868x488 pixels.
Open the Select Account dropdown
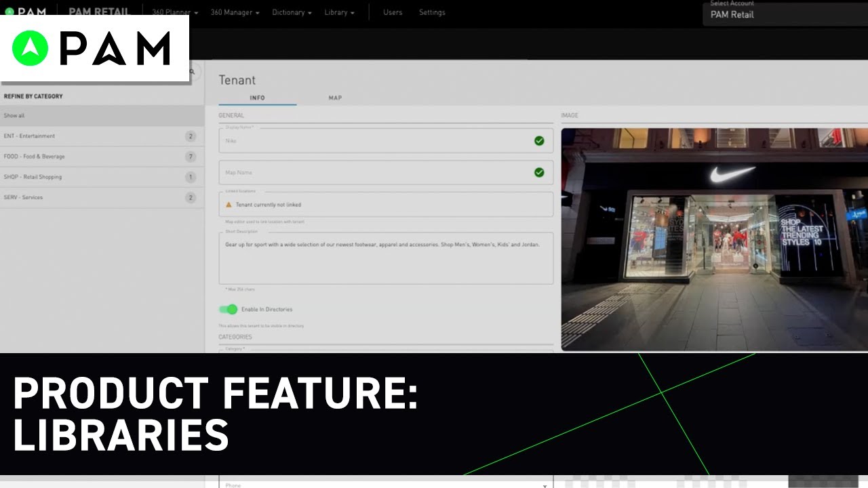785,13
